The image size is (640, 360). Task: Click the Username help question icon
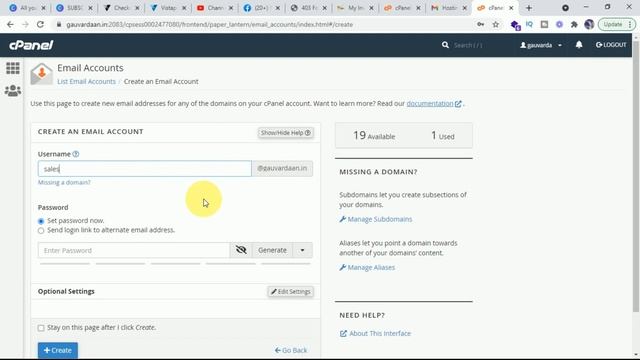pos(76,154)
